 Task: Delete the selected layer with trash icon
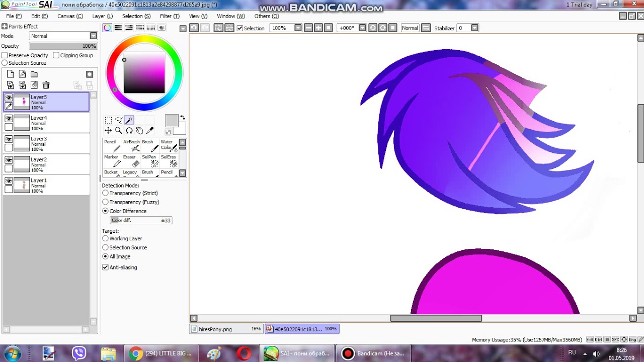(46, 85)
